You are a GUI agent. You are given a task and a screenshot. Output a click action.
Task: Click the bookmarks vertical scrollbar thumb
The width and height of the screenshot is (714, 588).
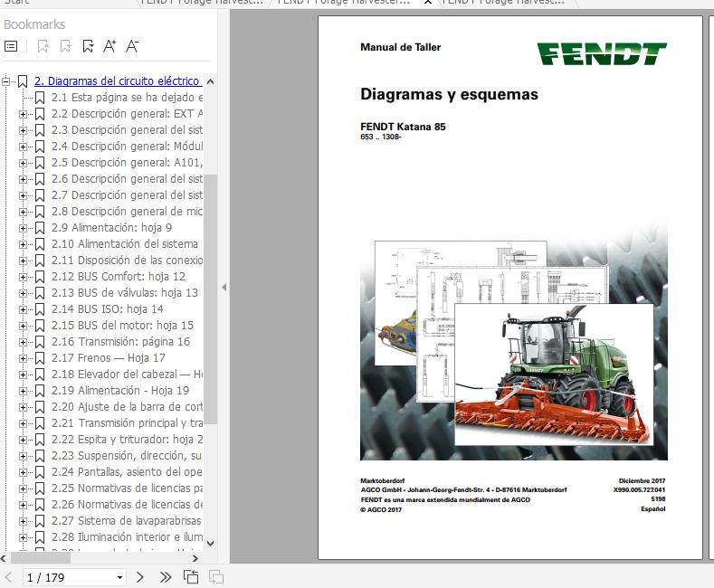click(x=210, y=299)
